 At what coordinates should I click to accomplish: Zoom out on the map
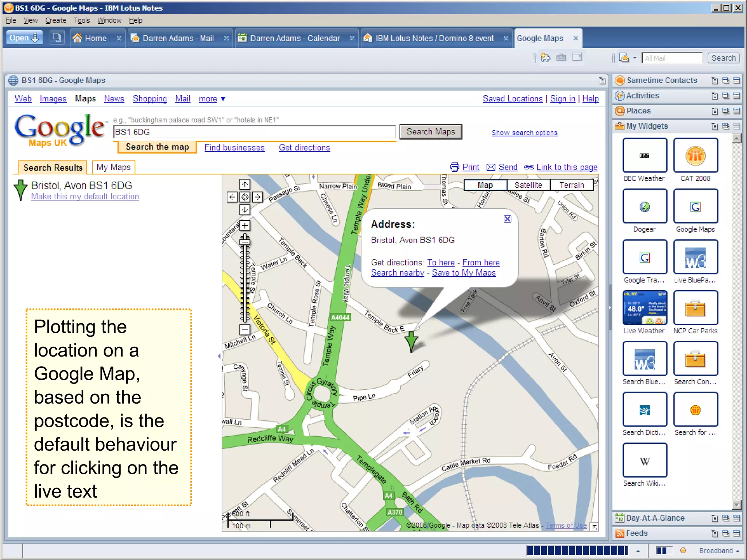click(x=245, y=330)
